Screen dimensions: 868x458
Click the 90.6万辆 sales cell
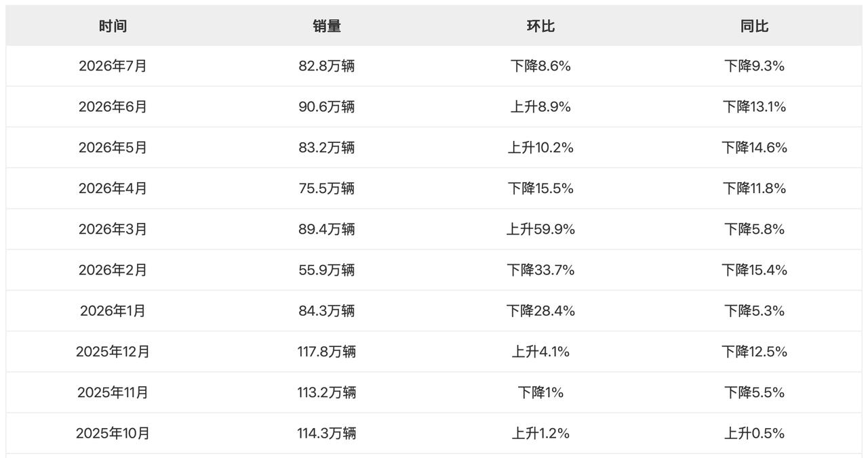[326, 106]
